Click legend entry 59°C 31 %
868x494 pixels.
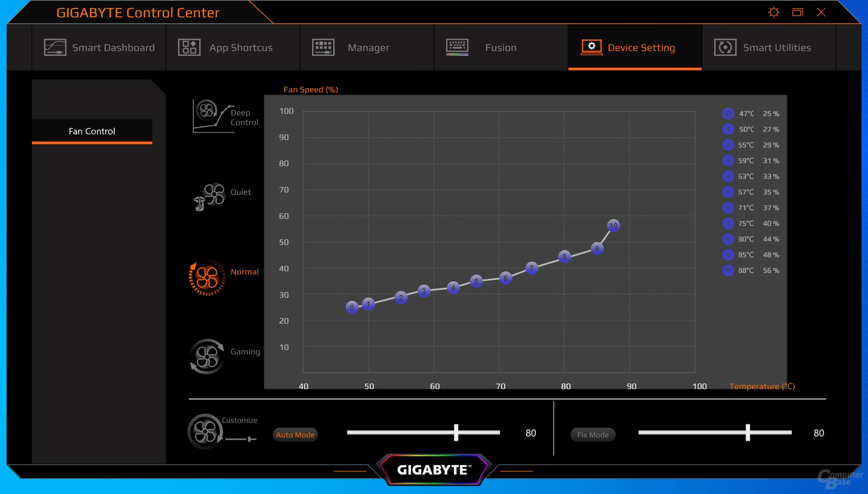pyautogui.click(x=751, y=161)
